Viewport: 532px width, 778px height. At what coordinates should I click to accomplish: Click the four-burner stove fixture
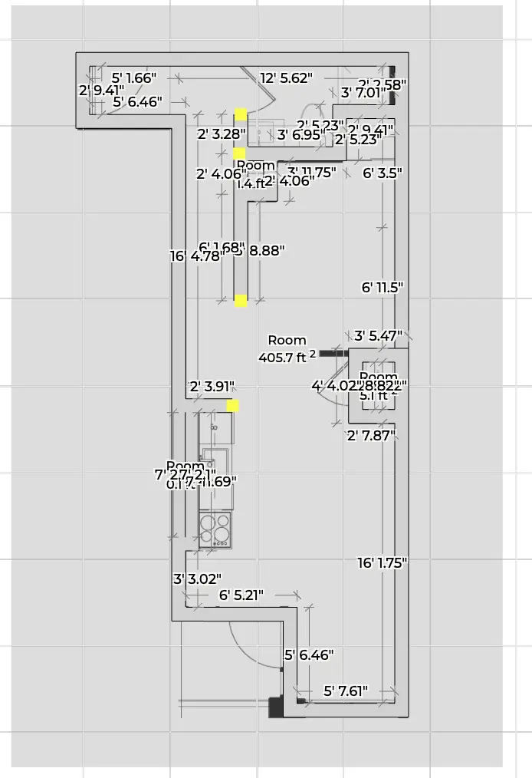215,529
